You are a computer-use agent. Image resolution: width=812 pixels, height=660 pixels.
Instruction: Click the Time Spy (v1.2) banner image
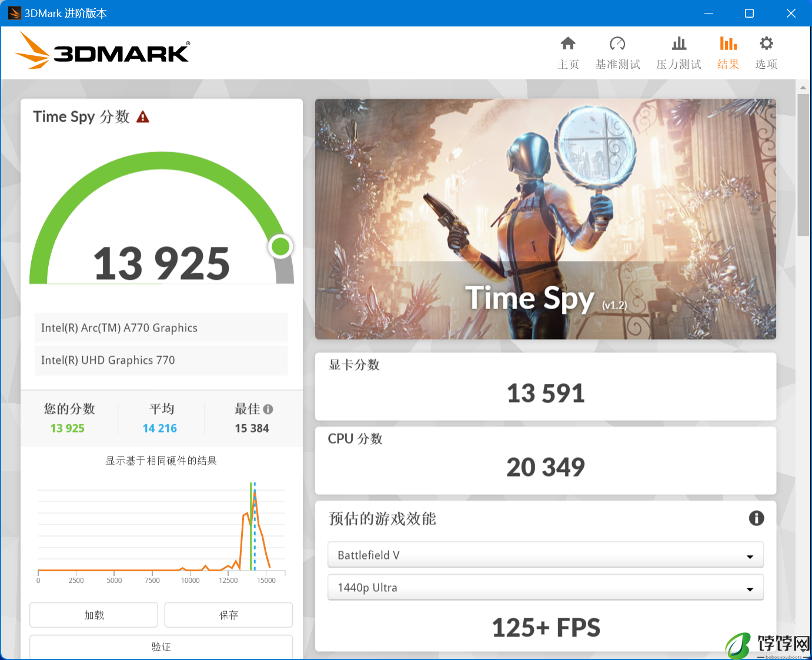coord(546,219)
